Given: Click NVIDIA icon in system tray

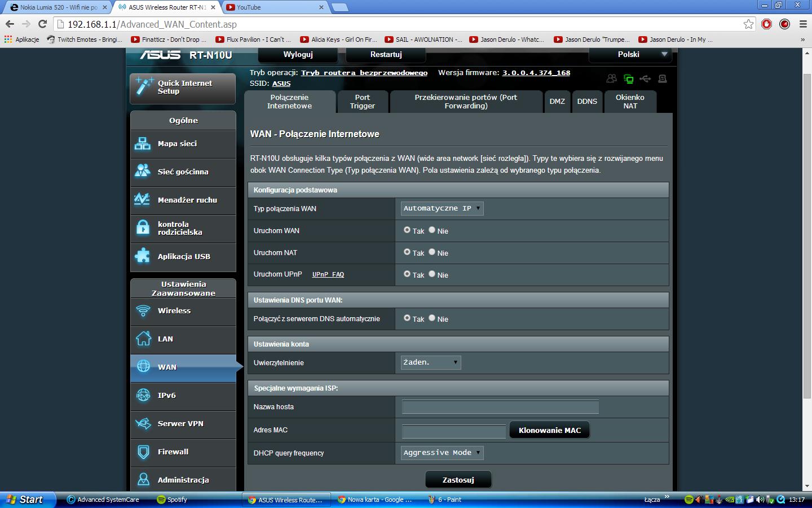Looking at the screenshot, I should point(730,500).
